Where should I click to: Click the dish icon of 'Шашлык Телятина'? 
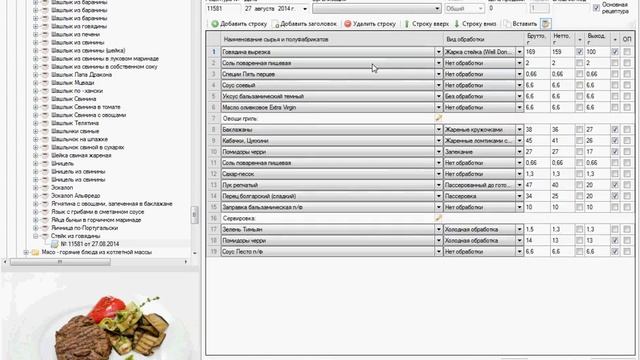point(45,123)
